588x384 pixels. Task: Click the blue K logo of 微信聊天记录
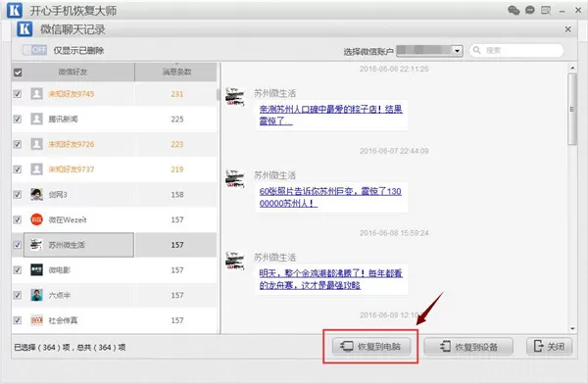[x=24, y=29]
